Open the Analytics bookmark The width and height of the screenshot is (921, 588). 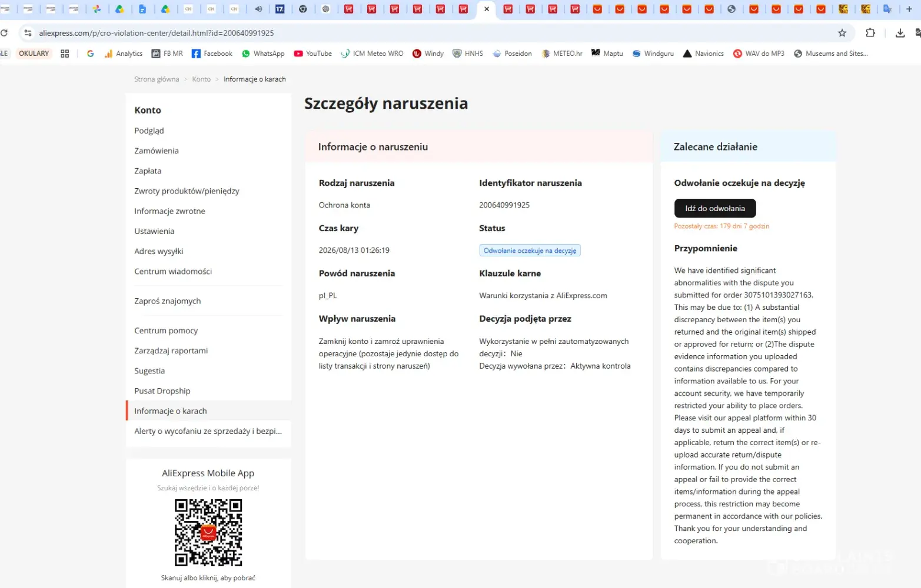[x=124, y=54]
